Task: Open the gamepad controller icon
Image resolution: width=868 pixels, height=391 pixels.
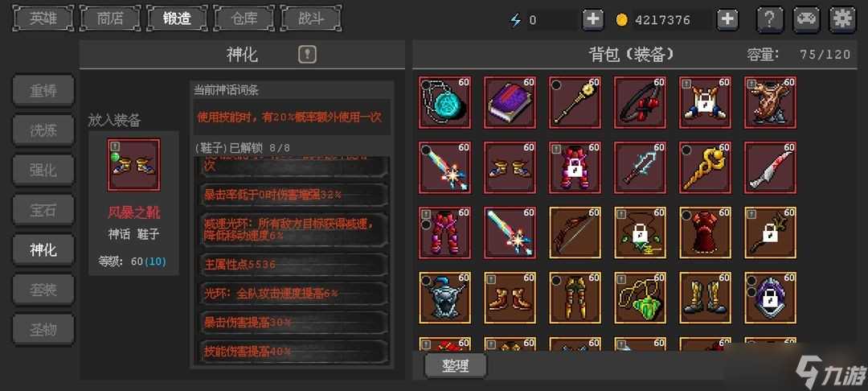Action: click(807, 20)
